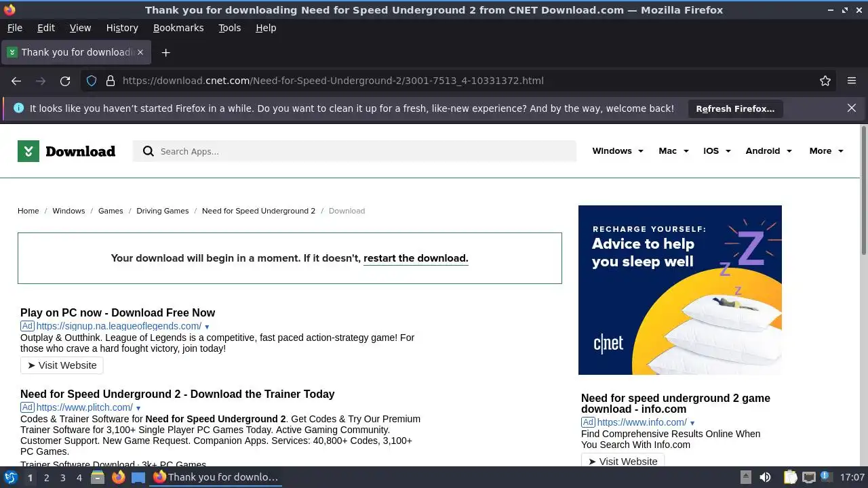Open the tracking protection shield icon
This screenshot has height=488, width=868.
(x=92, y=81)
